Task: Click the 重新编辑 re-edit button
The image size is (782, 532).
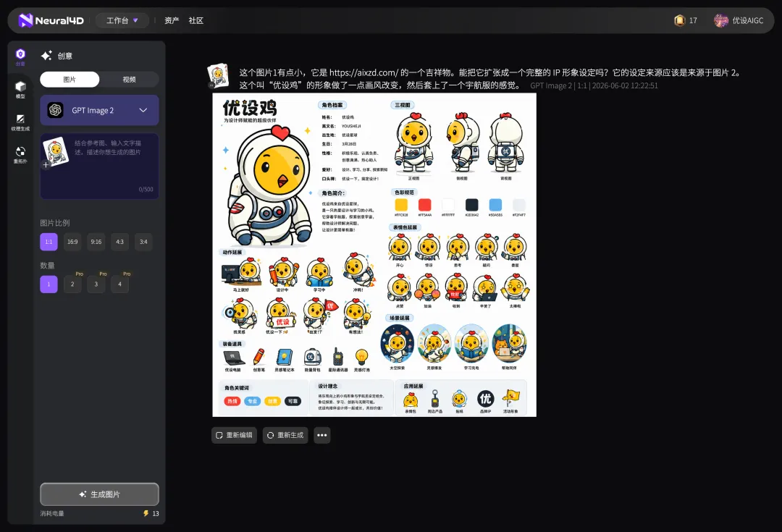Action: pyautogui.click(x=235, y=435)
